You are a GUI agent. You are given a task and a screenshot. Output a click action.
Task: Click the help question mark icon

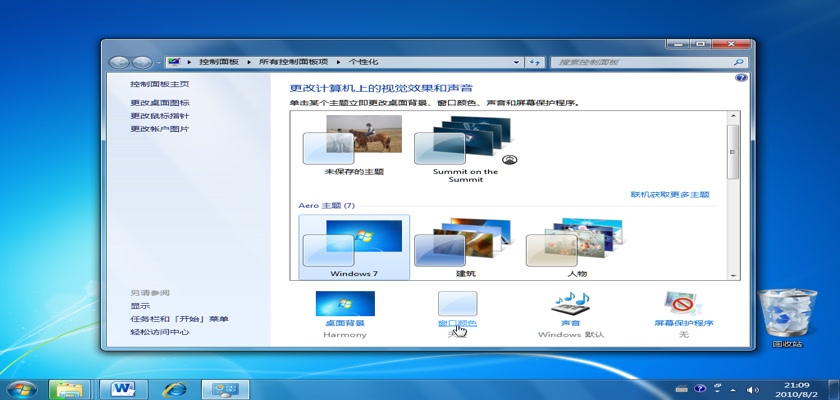[x=741, y=77]
